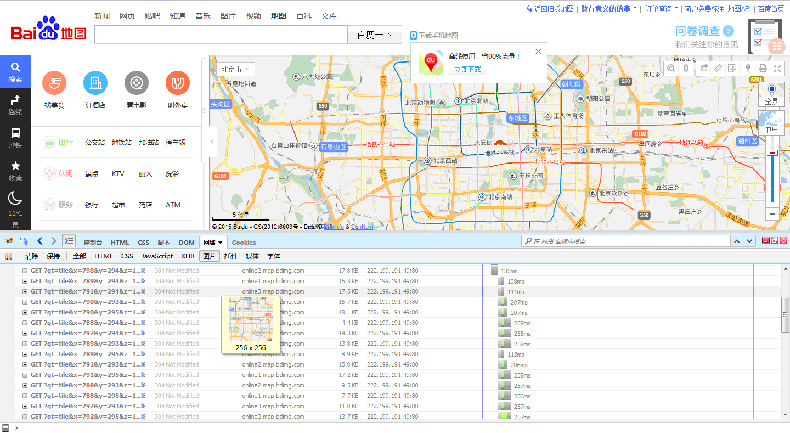The width and height of the screenshot is (790, 433).
Task: Click the print map icon
Action: (x=763, y=68)
